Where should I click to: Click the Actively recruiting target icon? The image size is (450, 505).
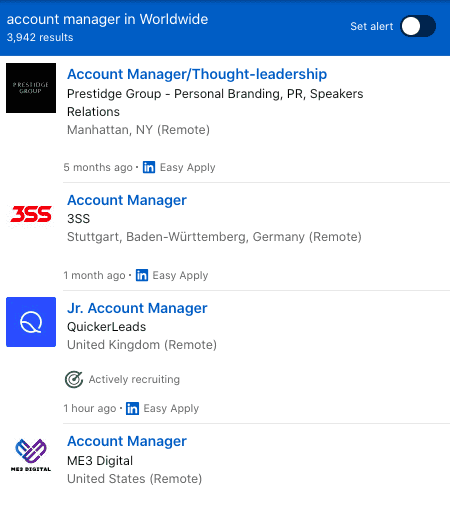click(x=74, y=379)
